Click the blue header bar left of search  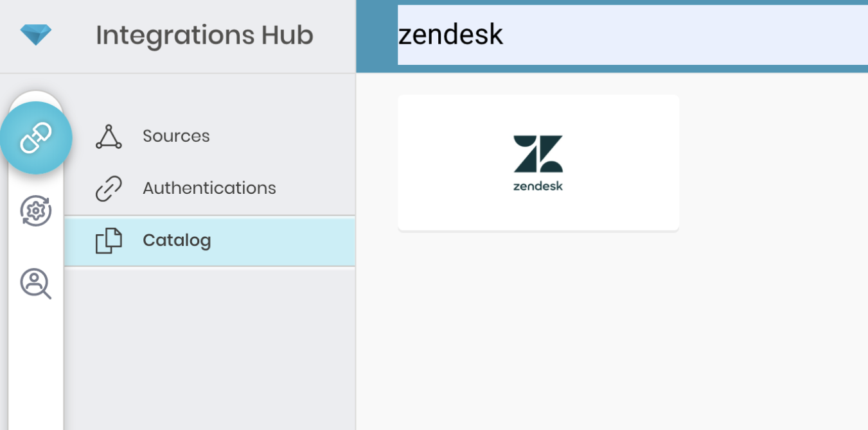click(x=376, y=36)
